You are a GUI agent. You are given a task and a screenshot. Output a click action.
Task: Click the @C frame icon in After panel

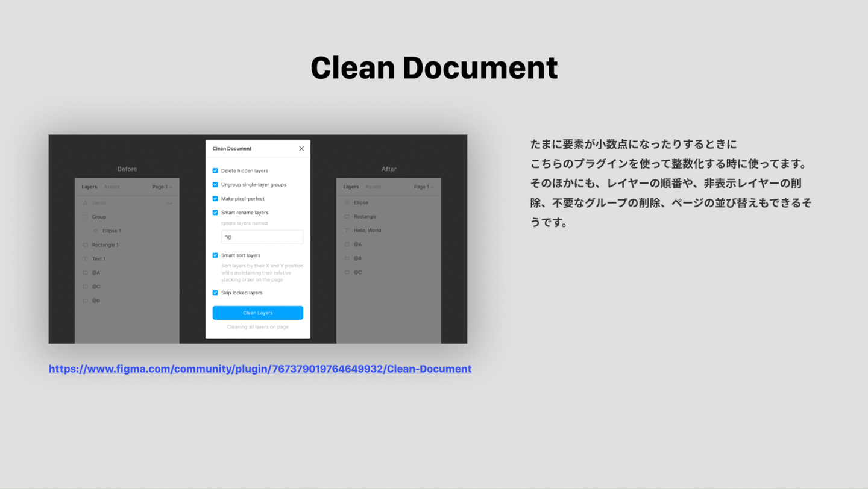click(x=347, y=272)
